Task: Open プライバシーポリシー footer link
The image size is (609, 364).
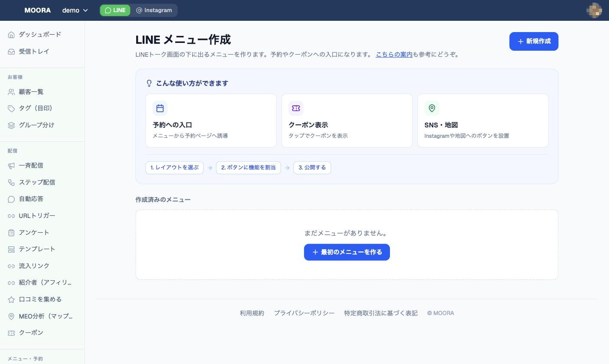Action: point(304,313)
